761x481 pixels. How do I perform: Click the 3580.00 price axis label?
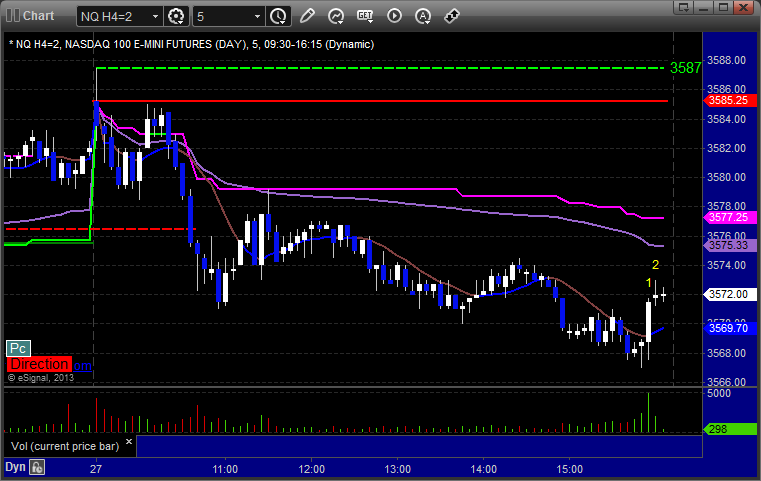(727, 177)
